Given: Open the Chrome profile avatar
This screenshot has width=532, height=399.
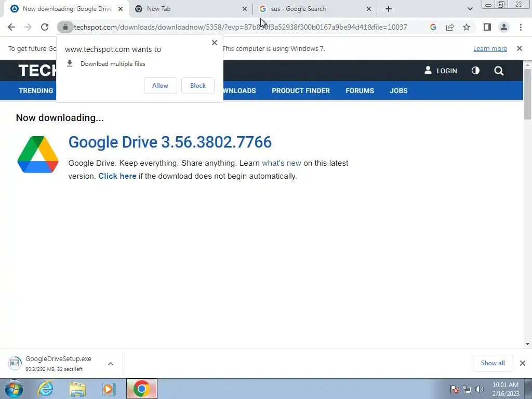Looking at the screenshot, I should coord(504,27).
